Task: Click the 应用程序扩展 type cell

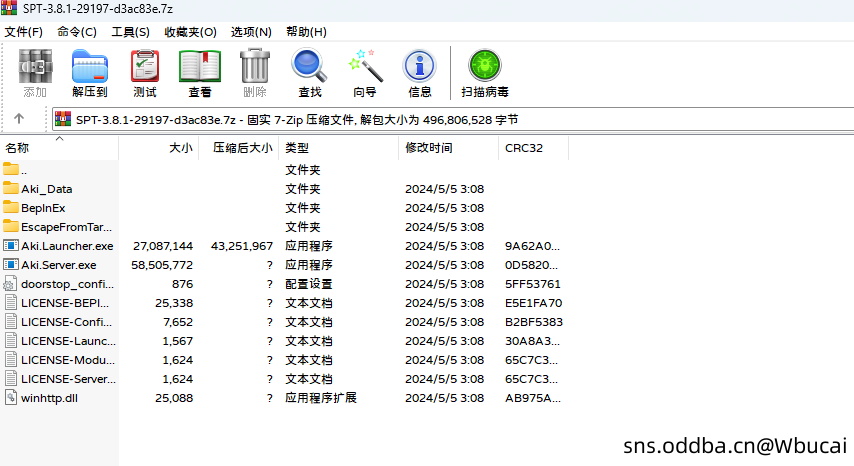Action: tap(321, 398)
